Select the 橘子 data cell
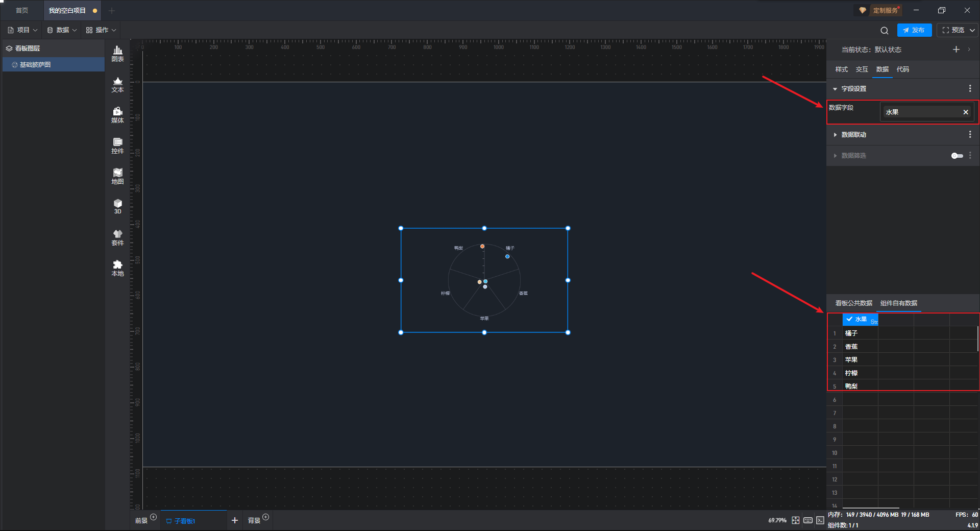 pos(860,333)
